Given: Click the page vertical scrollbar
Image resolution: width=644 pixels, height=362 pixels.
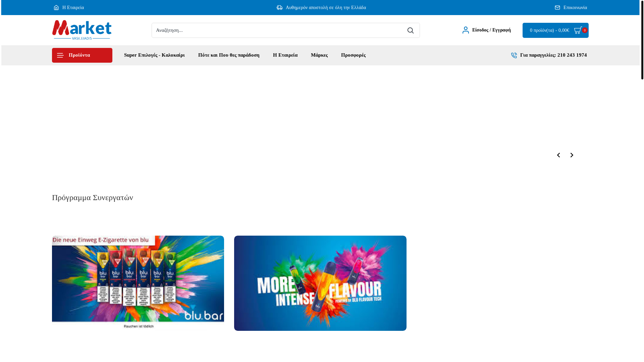Looking at the screenshot, I should pyautogui.click(x=642, y=40).
